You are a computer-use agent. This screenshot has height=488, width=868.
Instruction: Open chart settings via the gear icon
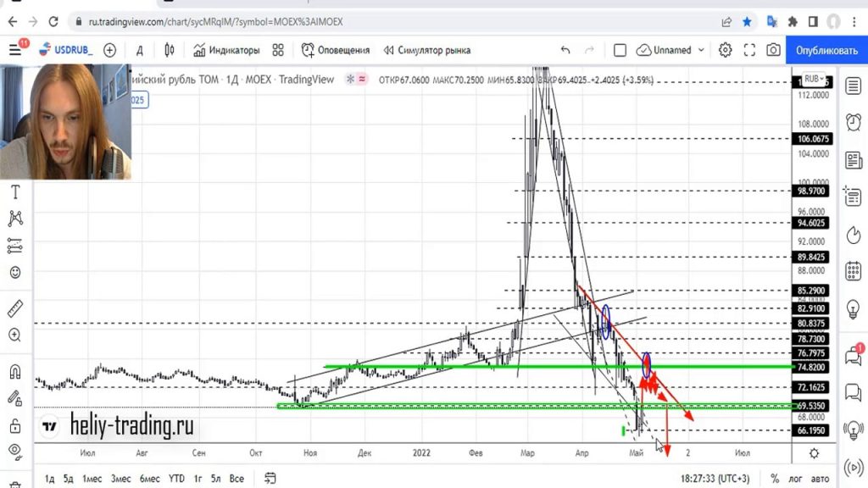725,49
